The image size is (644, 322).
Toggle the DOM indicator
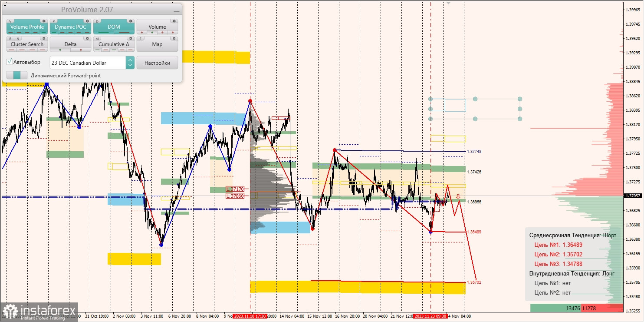click(114, 27)
